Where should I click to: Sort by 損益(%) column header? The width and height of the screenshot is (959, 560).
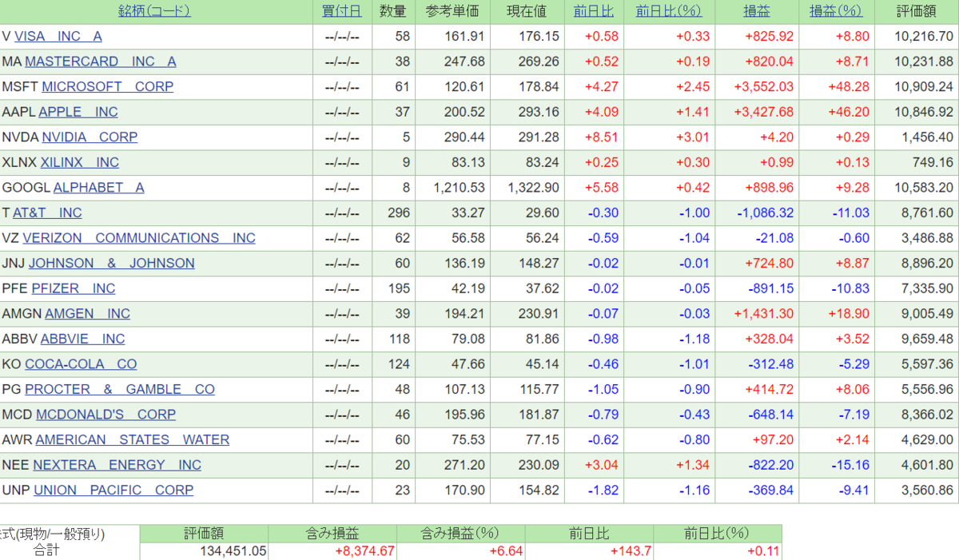[x=836, y=11]
